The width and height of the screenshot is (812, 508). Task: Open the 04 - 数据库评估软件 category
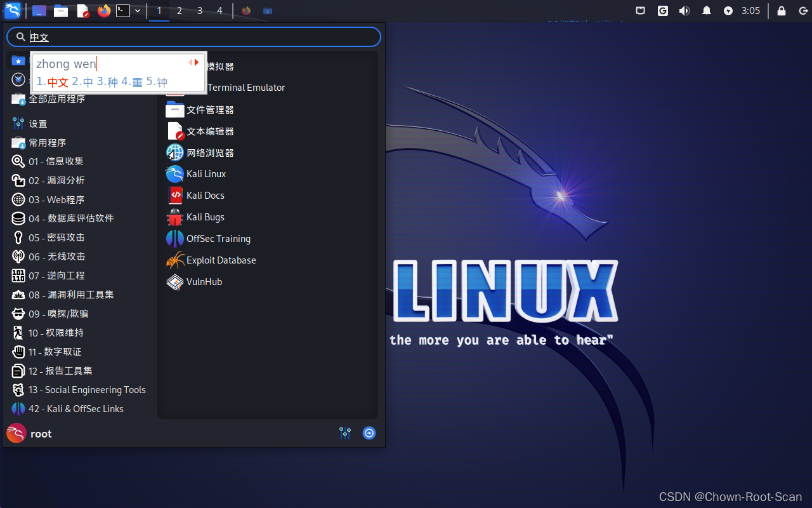pos(81,218)
